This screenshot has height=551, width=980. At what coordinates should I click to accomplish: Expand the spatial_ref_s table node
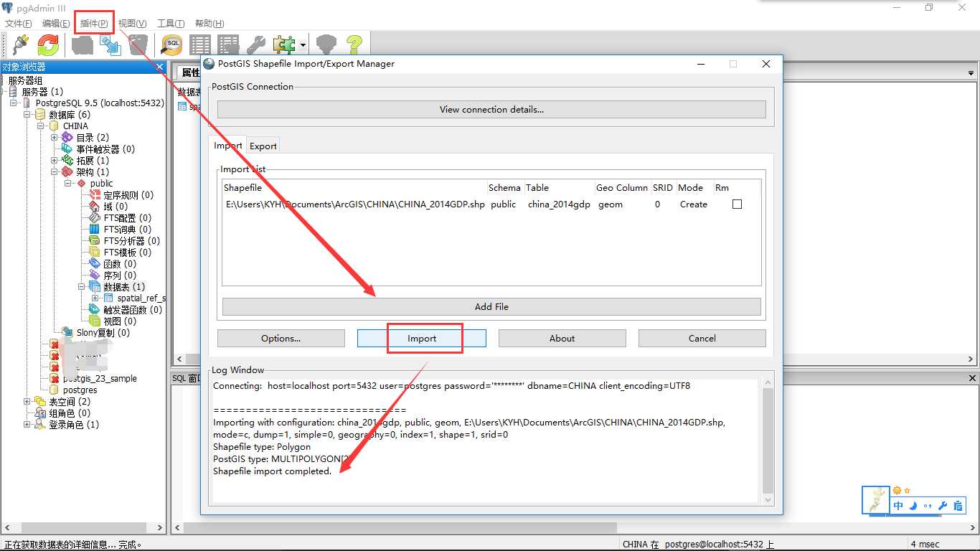[95, 298]
